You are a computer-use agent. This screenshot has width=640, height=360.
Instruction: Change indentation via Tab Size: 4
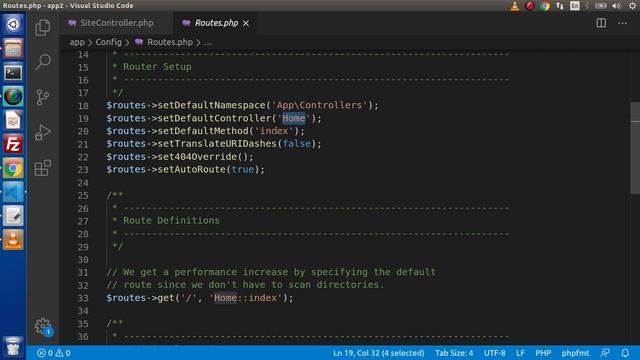click(x=453, y=353)
